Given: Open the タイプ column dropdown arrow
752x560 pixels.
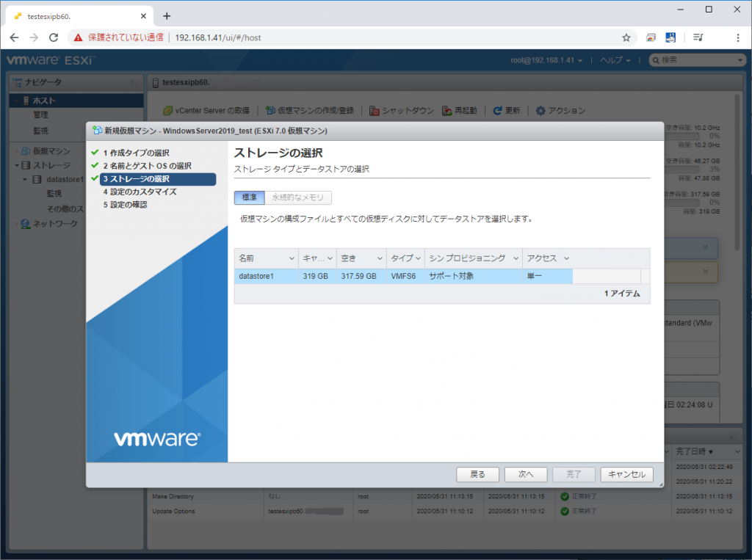Looking at the screenshot, I should pos(418,258).
